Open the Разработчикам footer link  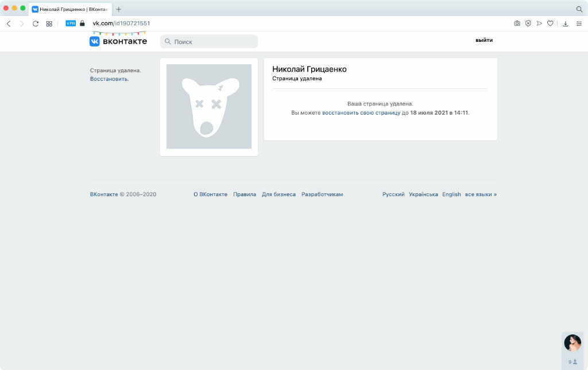[x=322, y=194]
